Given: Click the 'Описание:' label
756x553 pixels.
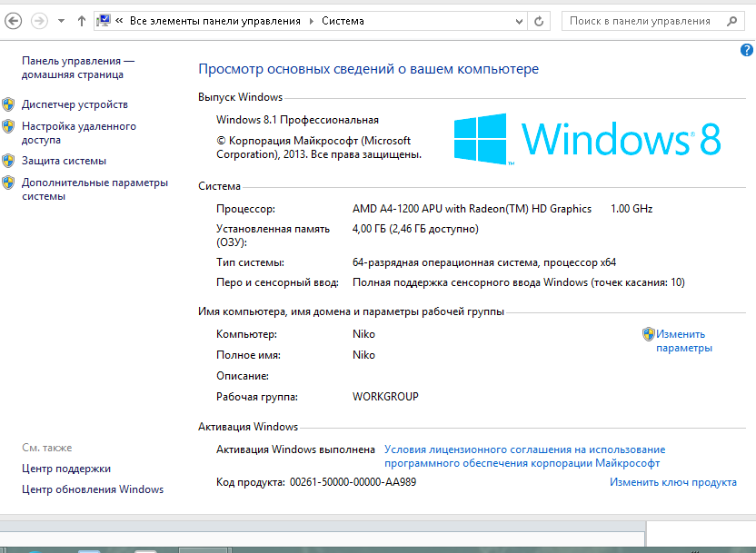Looking at the screenshot, I should coord(243,376).
